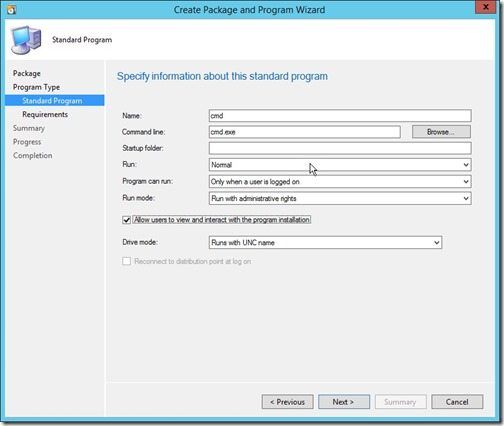Click the Summary button at bottom

pyautogui.click(x=400, y=402)
